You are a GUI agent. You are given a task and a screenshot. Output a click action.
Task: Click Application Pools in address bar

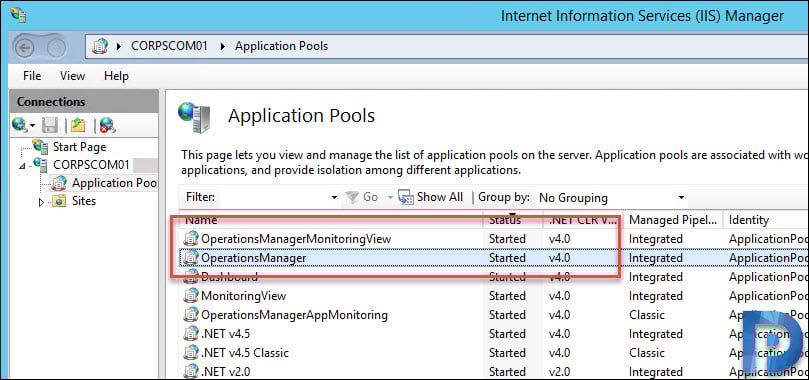(x=281, y=46)
